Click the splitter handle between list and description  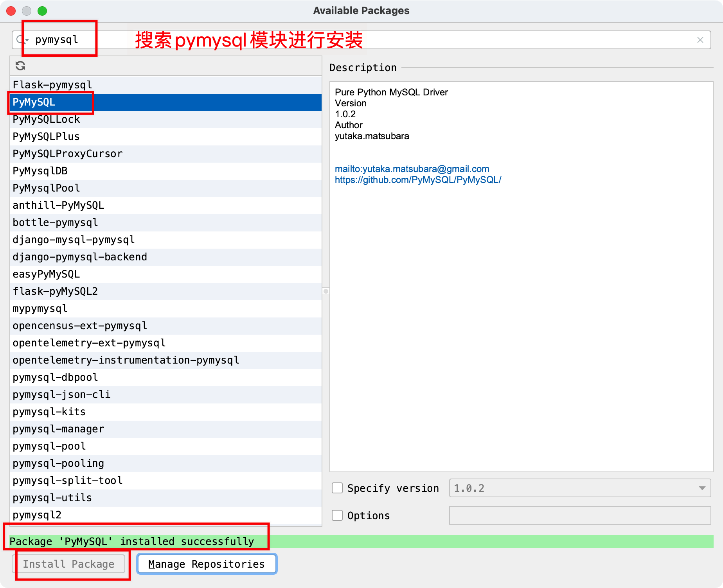pos(326,291)
